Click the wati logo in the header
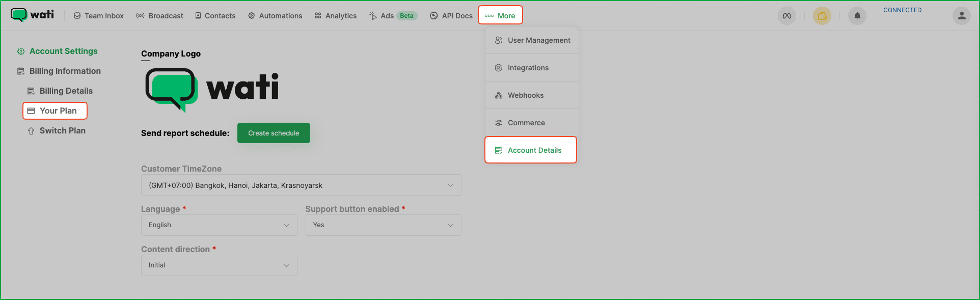980x300 pixels. pyautogui.click(x=33, y=15)
